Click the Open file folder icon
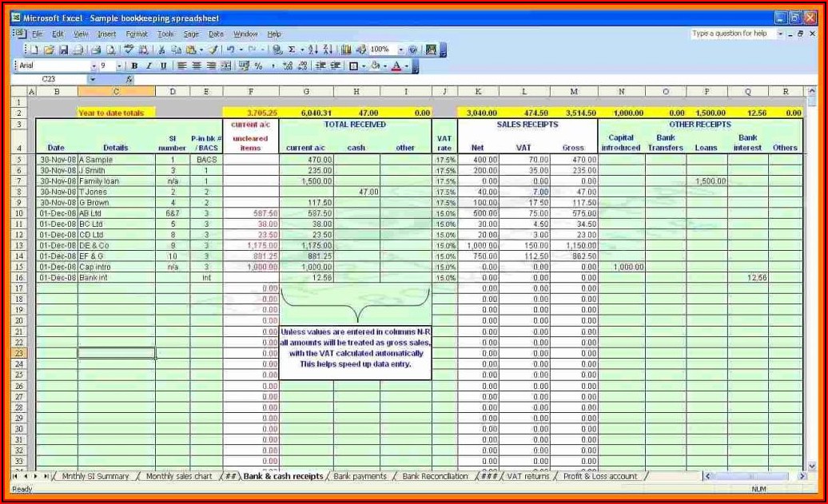Image resolution: width=828 pixels, height=504 pixels. click(49, 50)
